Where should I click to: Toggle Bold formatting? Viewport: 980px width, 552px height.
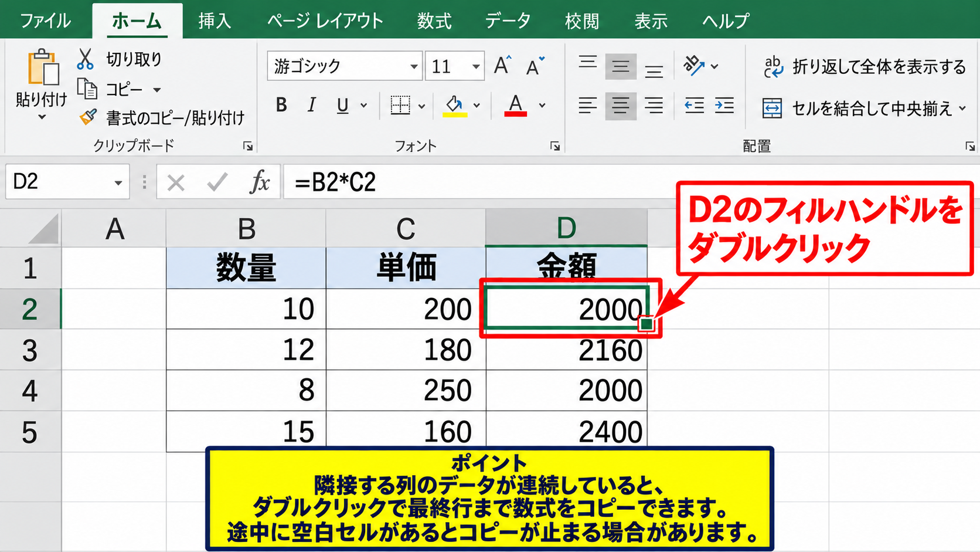[281, 106]
